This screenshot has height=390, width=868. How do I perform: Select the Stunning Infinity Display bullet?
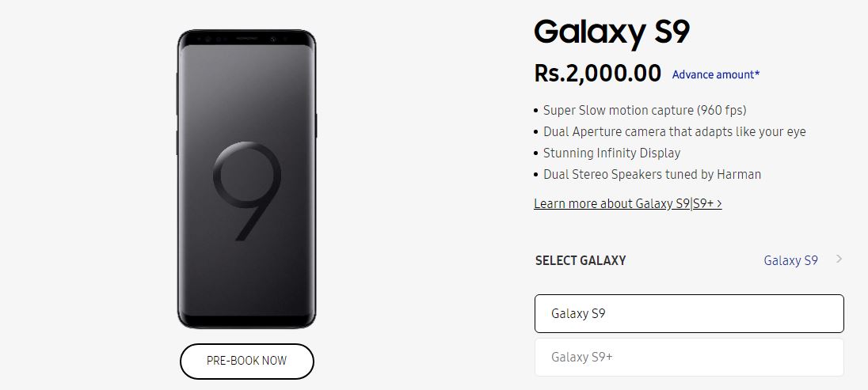611,153
